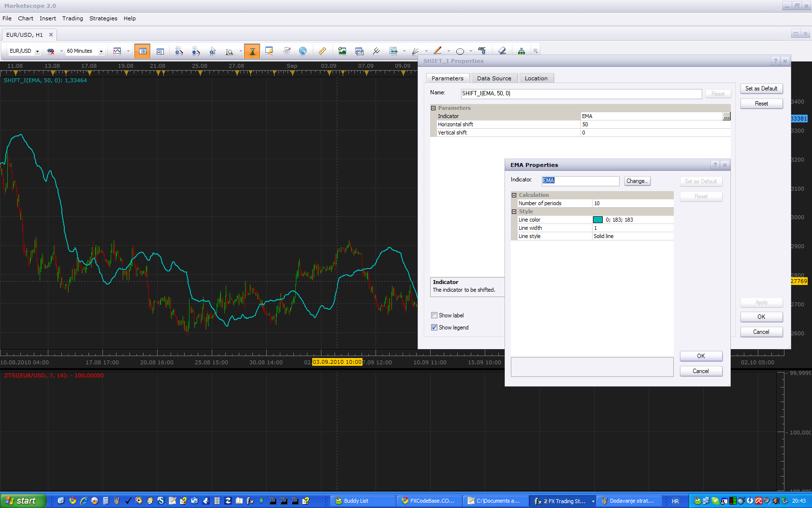Select the eraser tool in toolbar
The height and width of the screenshot is (508, 812).
click(502, 51)
